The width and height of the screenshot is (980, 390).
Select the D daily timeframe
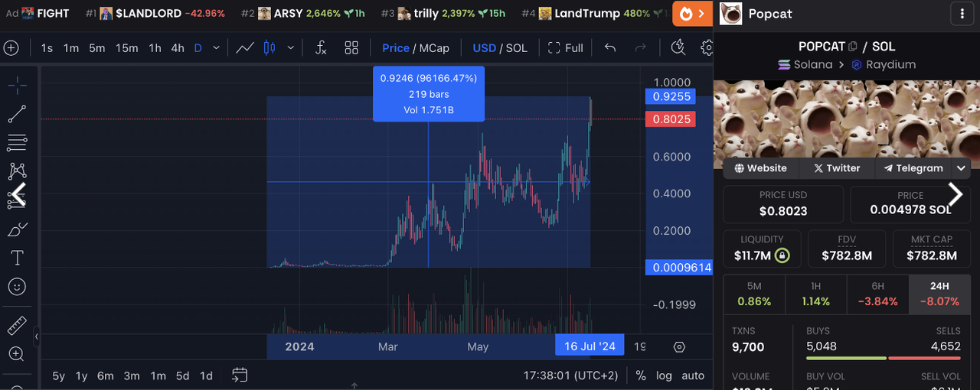click(198, 48)
